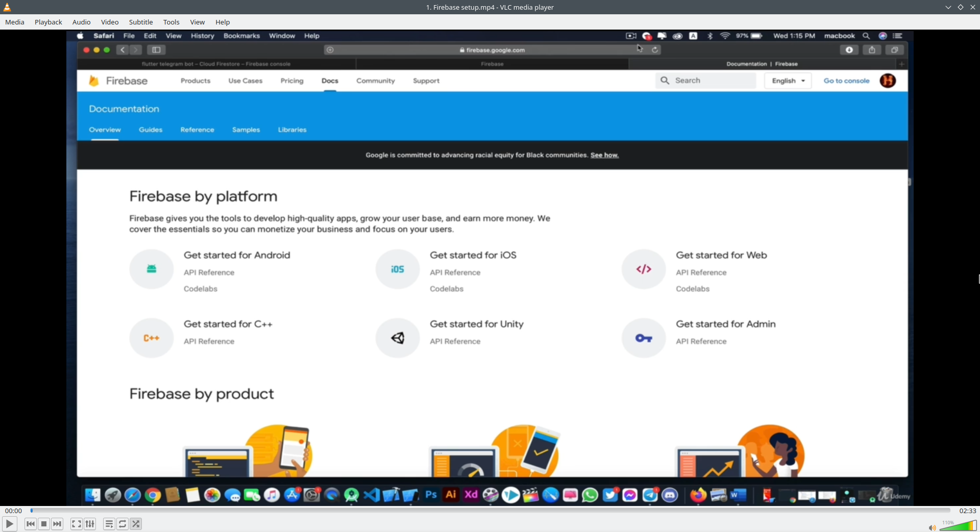Open the VLC cone icon window menu

pos(7,7)
